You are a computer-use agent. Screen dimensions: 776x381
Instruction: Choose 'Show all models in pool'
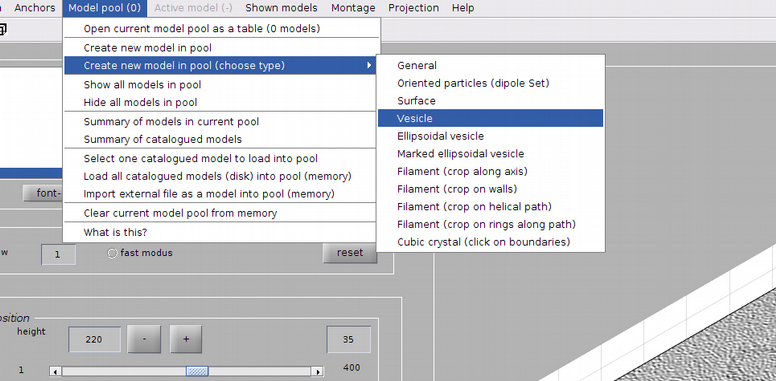coord(221,85)
